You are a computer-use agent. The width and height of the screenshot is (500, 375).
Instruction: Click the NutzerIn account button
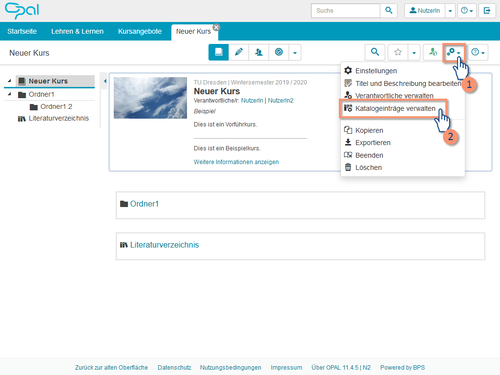425,11
